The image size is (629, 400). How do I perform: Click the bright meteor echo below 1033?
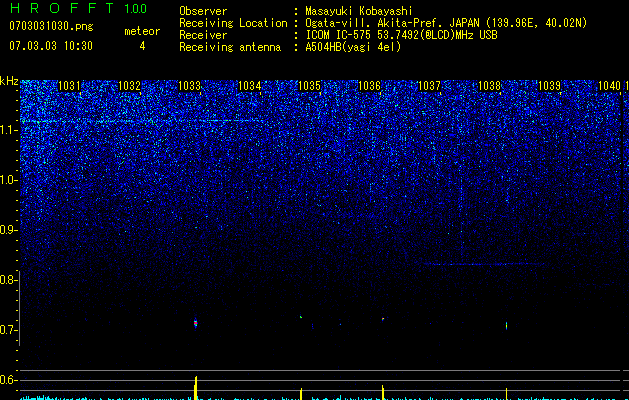click(196, 323)
